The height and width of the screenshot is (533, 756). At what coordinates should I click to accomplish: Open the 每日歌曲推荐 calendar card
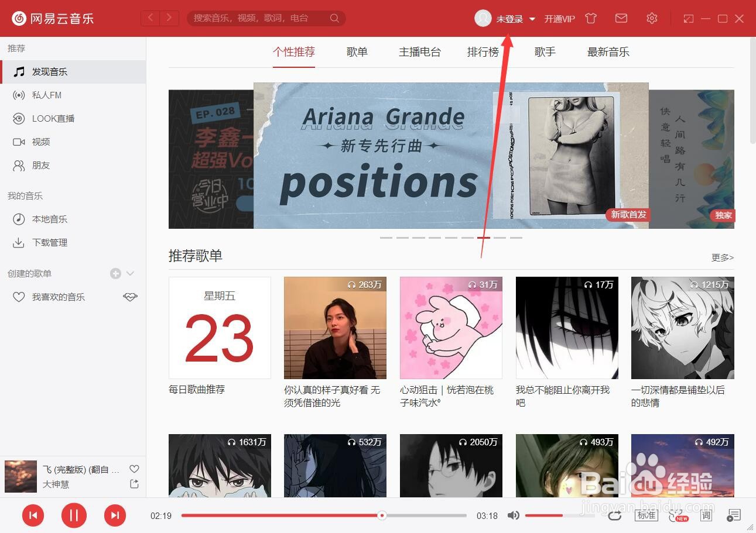[x=220, y=328]
